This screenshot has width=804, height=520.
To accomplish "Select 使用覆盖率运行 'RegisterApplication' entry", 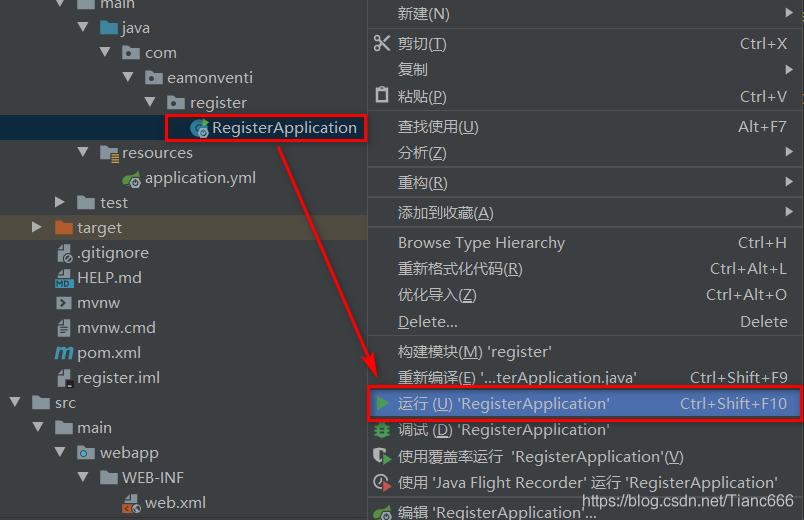I will pos(585,456).
